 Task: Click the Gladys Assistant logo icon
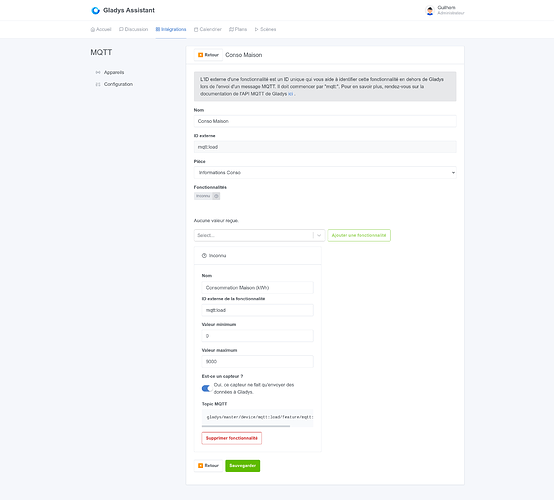tap(95, 11)
